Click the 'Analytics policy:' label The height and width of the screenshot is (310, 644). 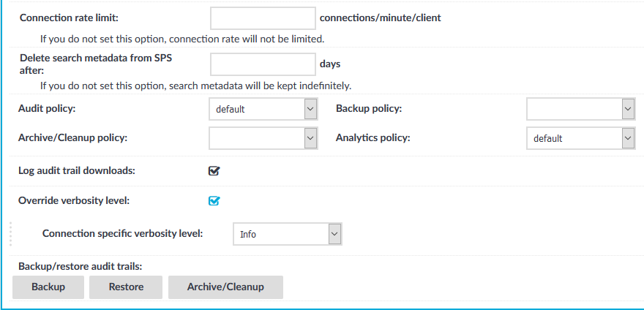(x=373, y=138)
